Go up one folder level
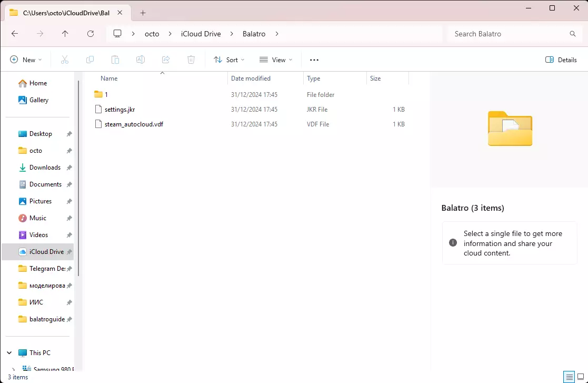This screenshot has height=383, width=588. tap(65, 34)
